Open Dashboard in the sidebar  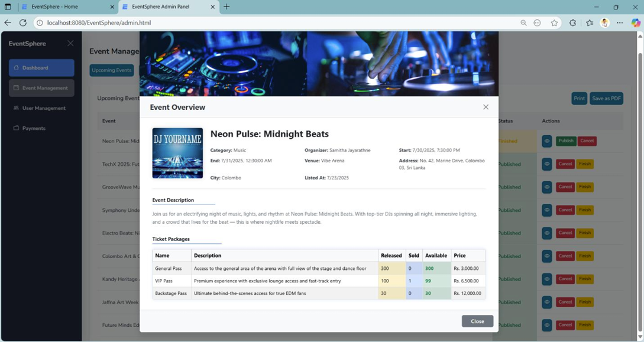tap(41, 68)
